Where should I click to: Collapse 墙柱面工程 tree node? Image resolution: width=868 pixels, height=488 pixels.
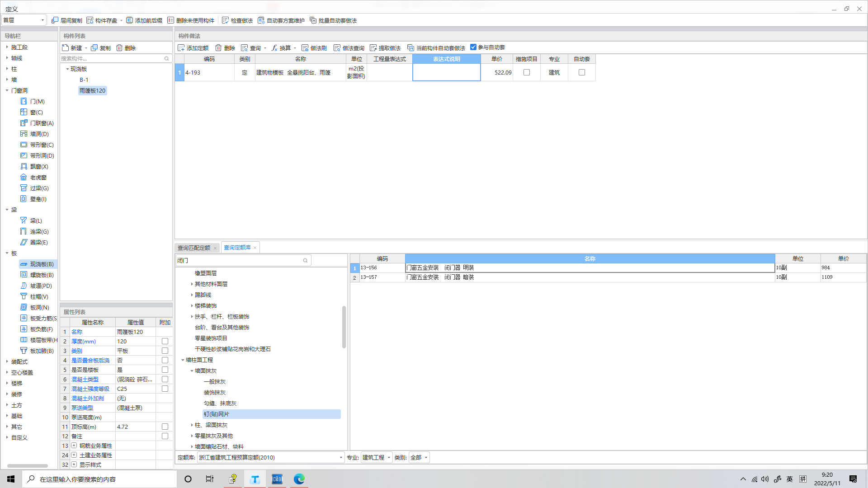(x=183, y=360)
